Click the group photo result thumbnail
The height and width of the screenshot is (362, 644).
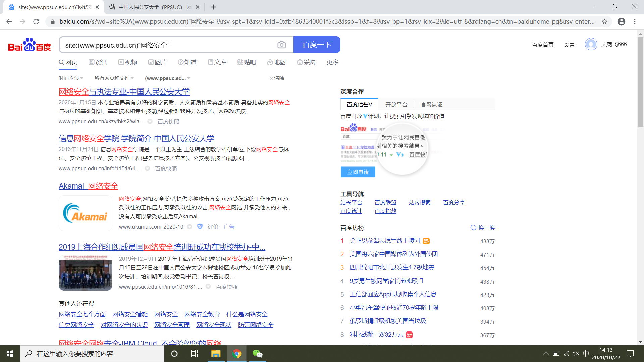[x=86, y=273]
